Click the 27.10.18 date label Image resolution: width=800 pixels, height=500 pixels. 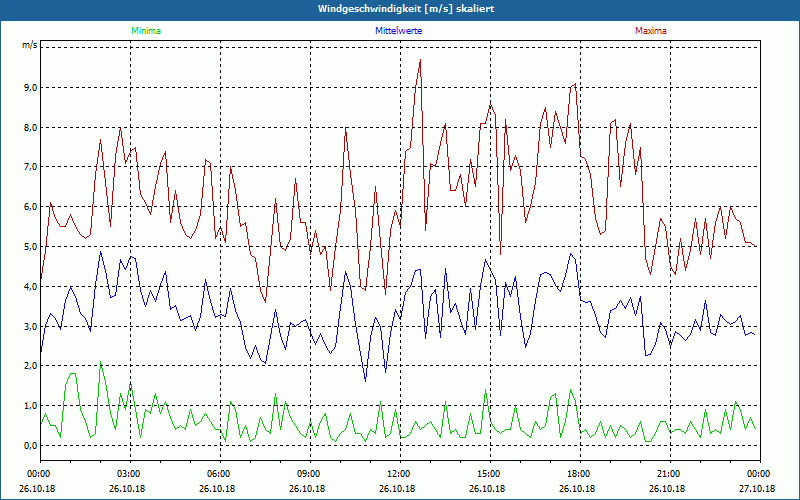pyautogui.click(x=757, y=489)
